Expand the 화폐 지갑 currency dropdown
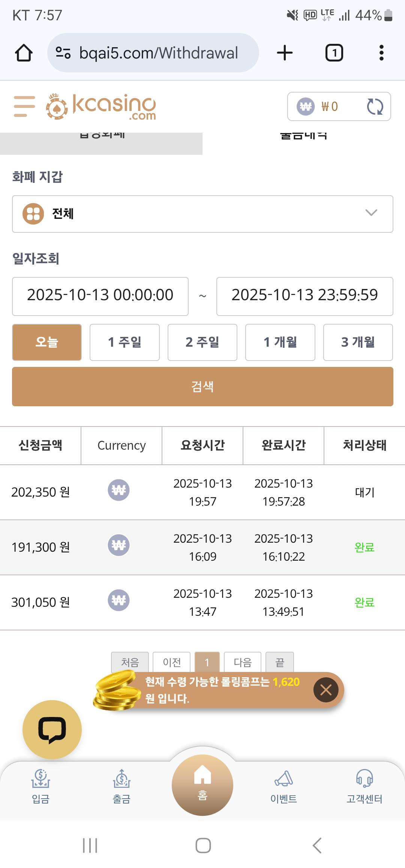Viewport: 405px width, 868px height. [202, 214]
